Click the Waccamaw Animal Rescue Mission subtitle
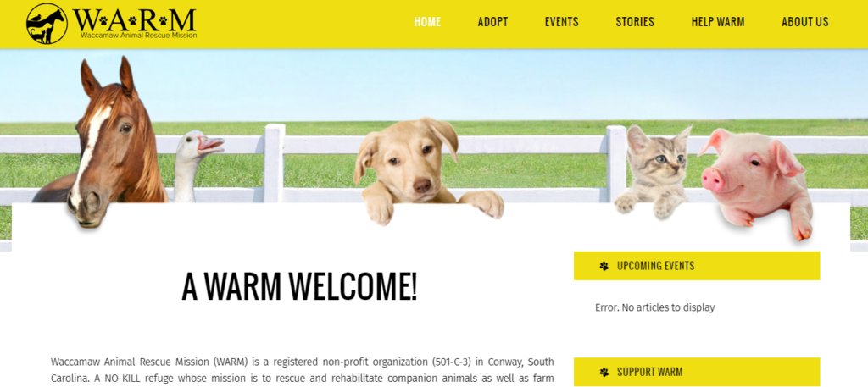The height and width of the screenshot is (387, 868). [138, 35]
